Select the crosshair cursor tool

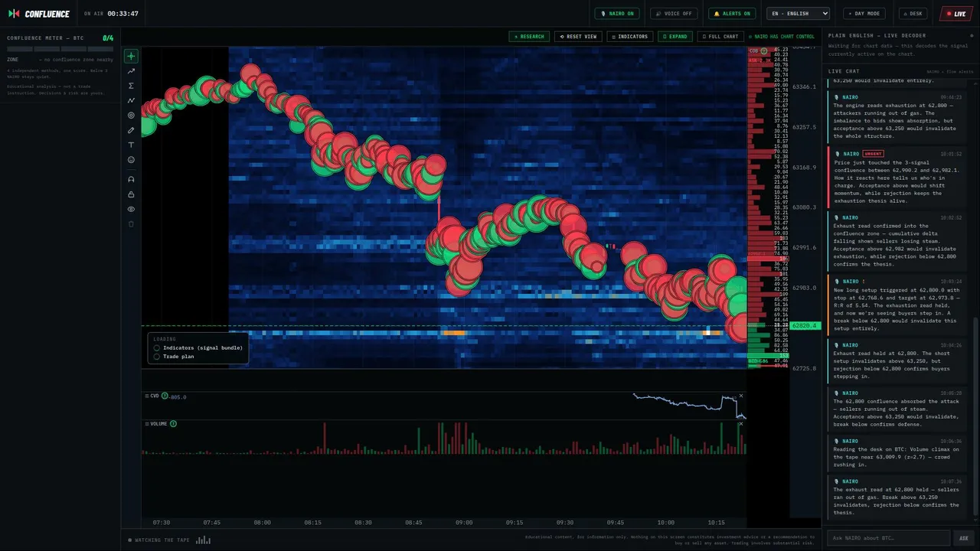(131, 56)
